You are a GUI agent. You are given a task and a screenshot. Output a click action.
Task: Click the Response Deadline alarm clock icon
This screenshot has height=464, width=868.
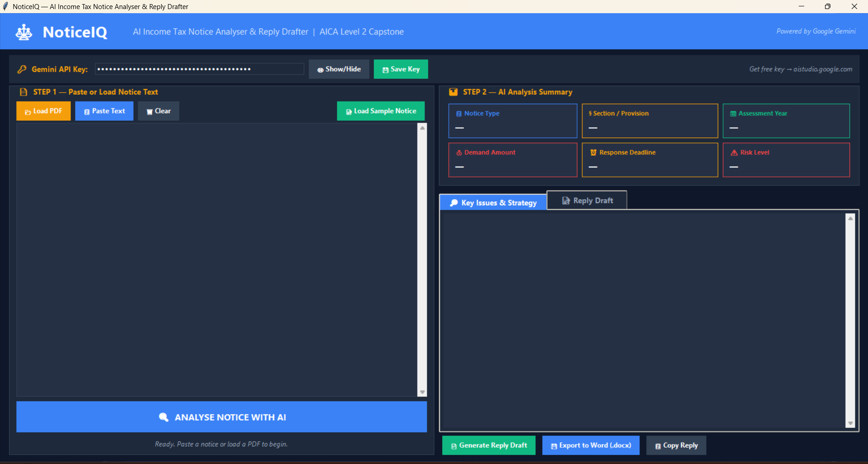[593, 153]
